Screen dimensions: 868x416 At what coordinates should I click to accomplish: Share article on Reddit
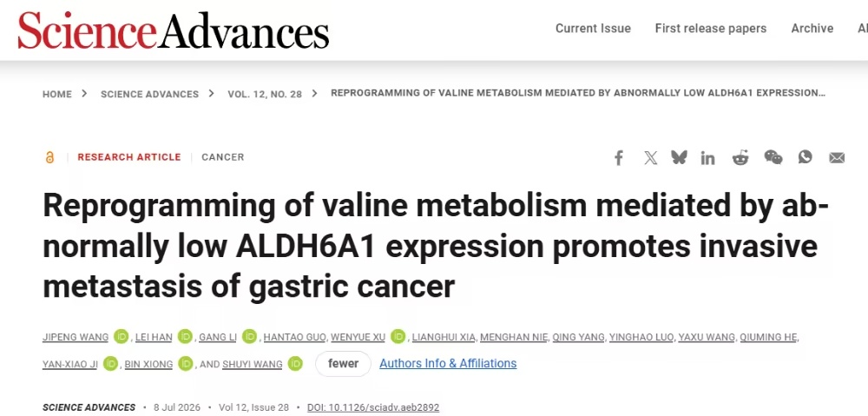740,158
